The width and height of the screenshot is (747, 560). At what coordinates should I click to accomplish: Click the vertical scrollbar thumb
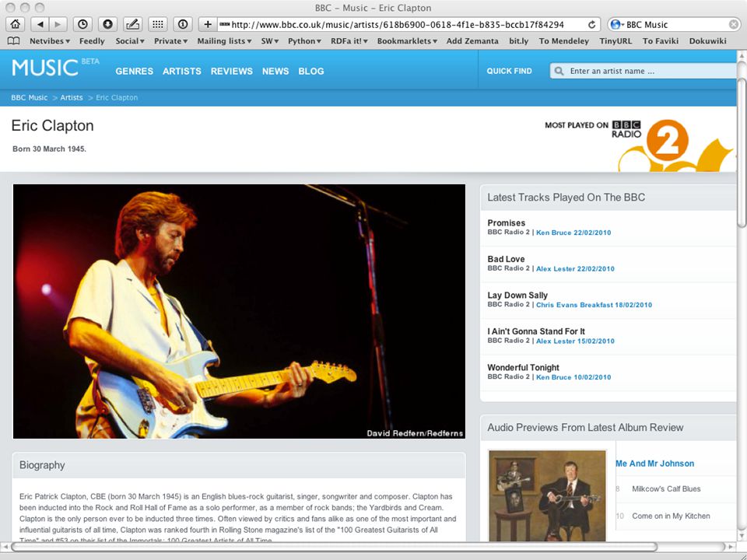[742, 153]
